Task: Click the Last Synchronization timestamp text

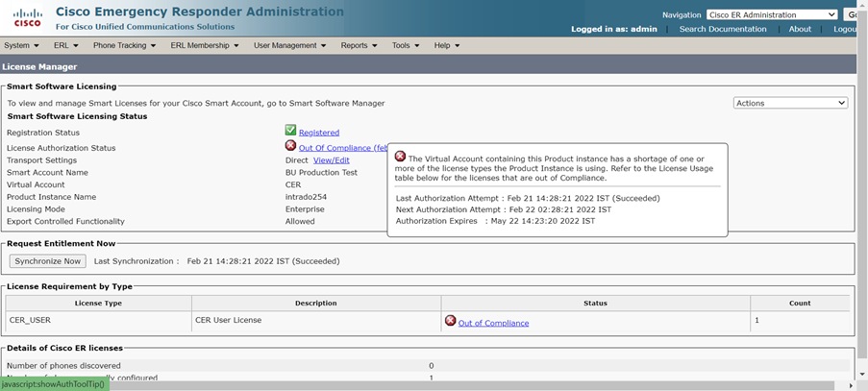Action: coord(263,261)
